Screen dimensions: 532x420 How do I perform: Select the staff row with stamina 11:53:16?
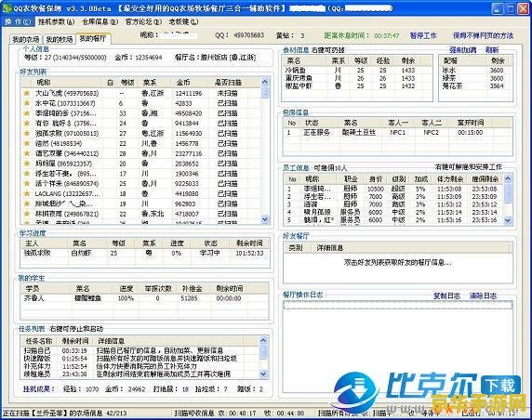click(x=393, y=220)
